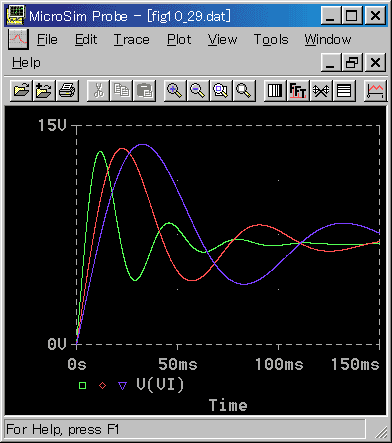
Task: Toggle performance analysis butterfly icon
Action: coord(321,90)
